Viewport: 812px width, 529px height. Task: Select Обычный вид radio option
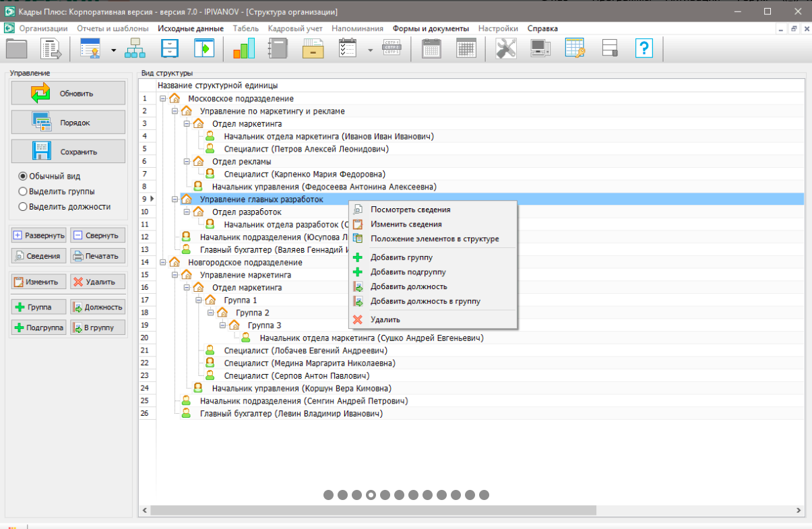23,176
